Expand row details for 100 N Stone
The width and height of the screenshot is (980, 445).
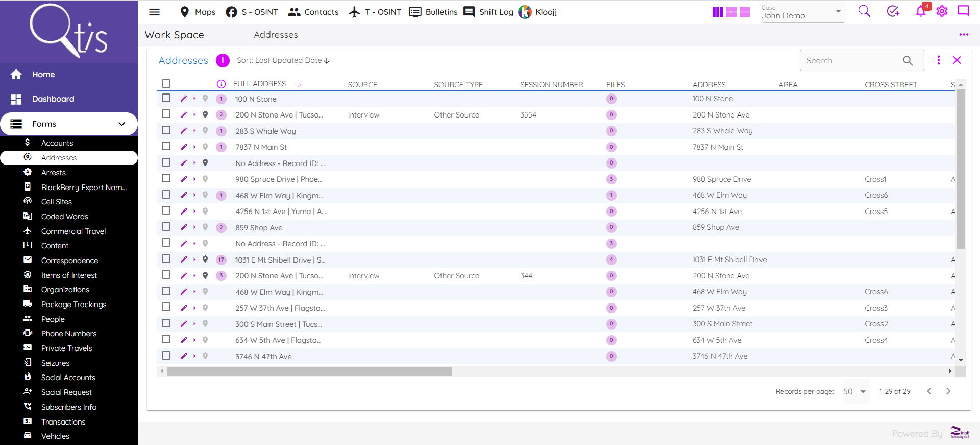(x=194, y=99)
